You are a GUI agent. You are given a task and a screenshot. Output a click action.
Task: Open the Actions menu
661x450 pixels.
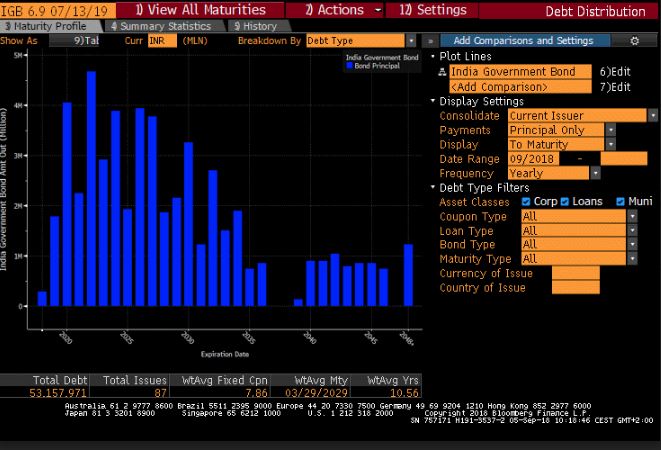pos(334,10)
